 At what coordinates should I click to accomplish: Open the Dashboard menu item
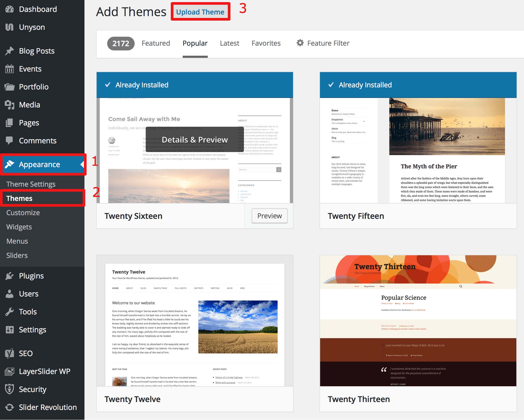click(x=42, y=9)
